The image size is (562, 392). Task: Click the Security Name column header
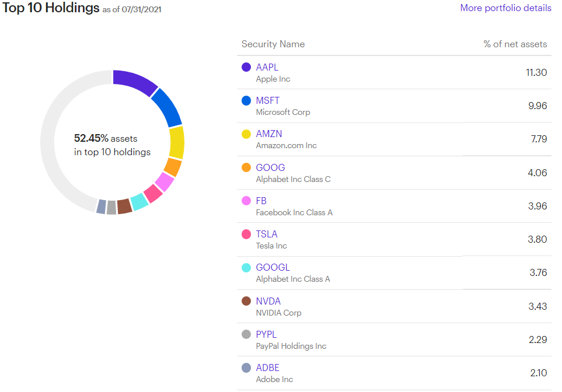pos(273,44)
